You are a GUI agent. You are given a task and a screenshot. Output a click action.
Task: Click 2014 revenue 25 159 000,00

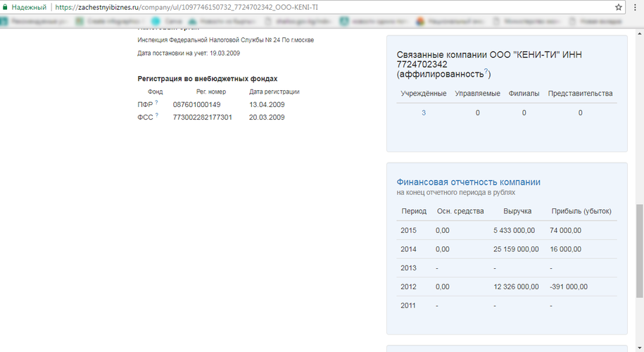coord(517,249)
